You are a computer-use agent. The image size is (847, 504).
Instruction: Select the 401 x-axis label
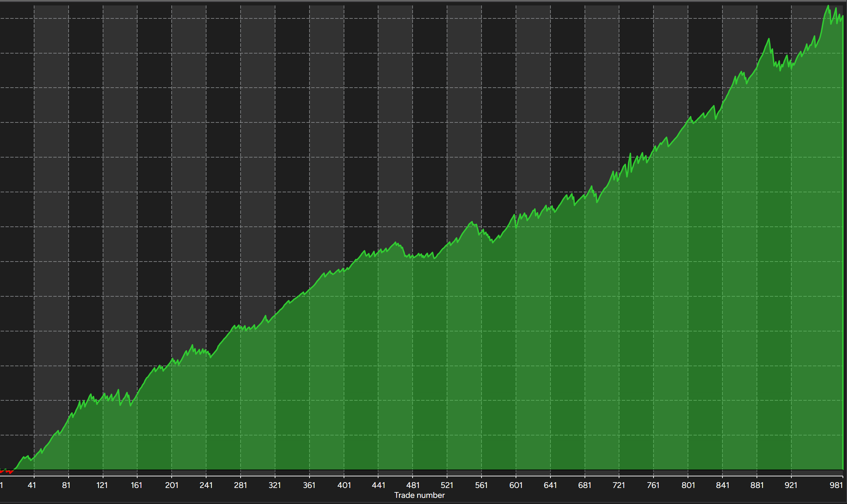click(x=344, y=485)
